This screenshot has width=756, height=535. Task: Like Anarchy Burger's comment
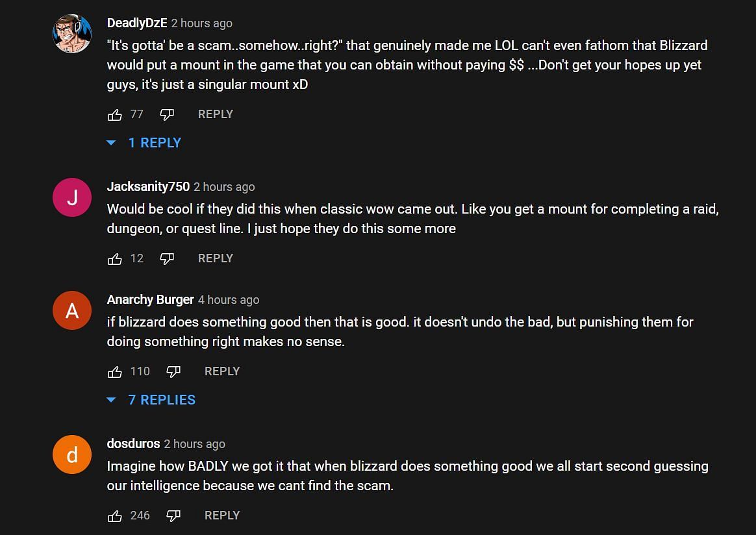(x=115, y=372)
